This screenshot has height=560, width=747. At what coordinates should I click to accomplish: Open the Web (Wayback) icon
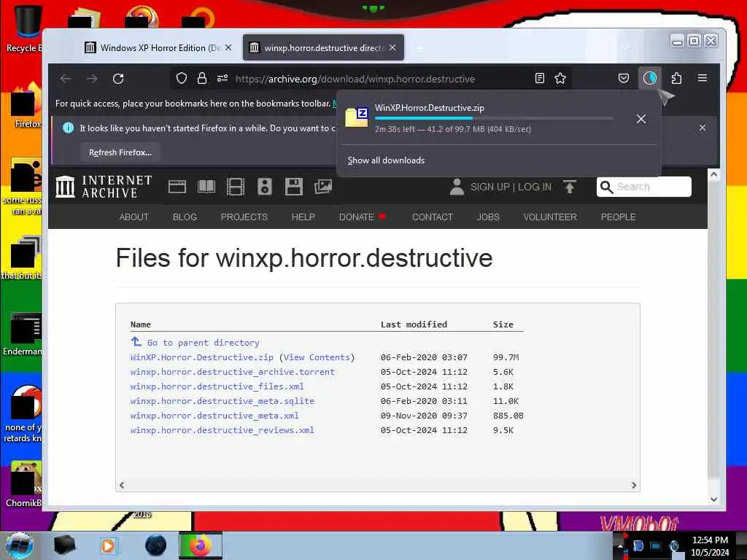177,186
